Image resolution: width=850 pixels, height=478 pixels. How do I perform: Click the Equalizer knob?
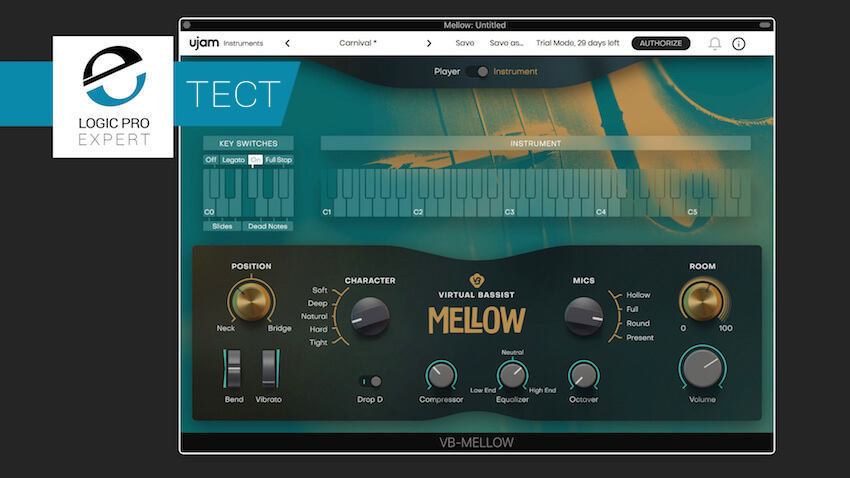click(x=512, y=375)
